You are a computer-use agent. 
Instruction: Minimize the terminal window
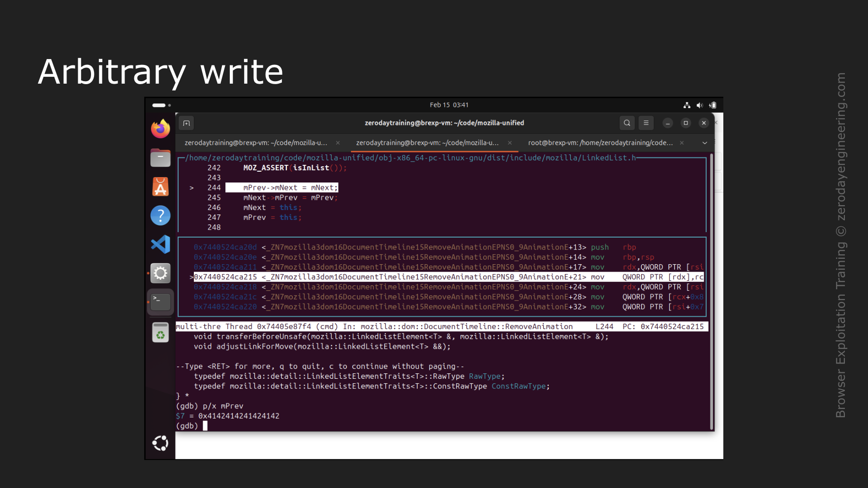pyautogui.click(x=668, y=123)
